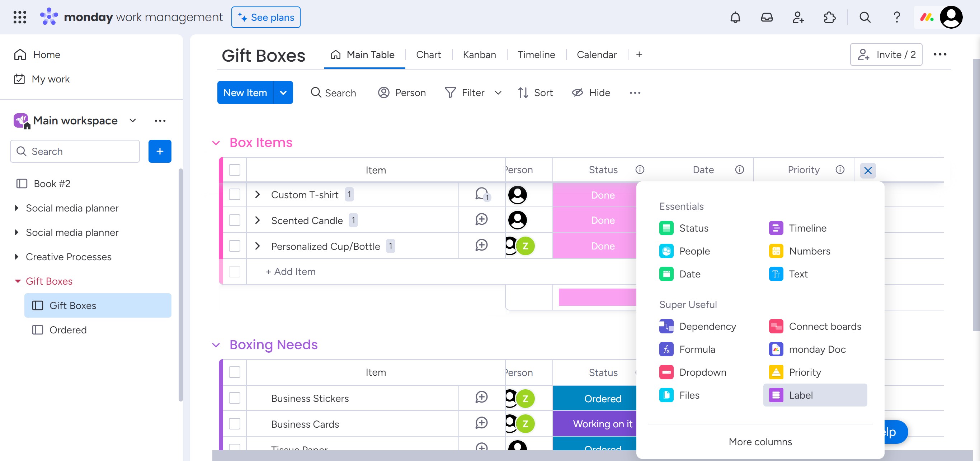The image size is (980, 461).
Task: Click the help question mark icon
Action: pos(897,18)
